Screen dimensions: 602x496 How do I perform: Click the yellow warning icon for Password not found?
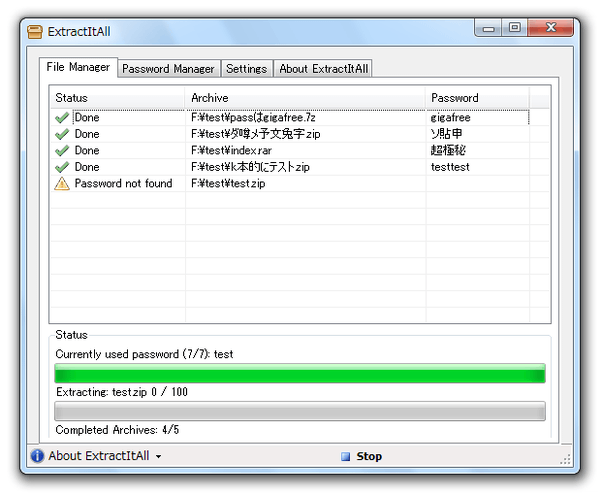62,184
